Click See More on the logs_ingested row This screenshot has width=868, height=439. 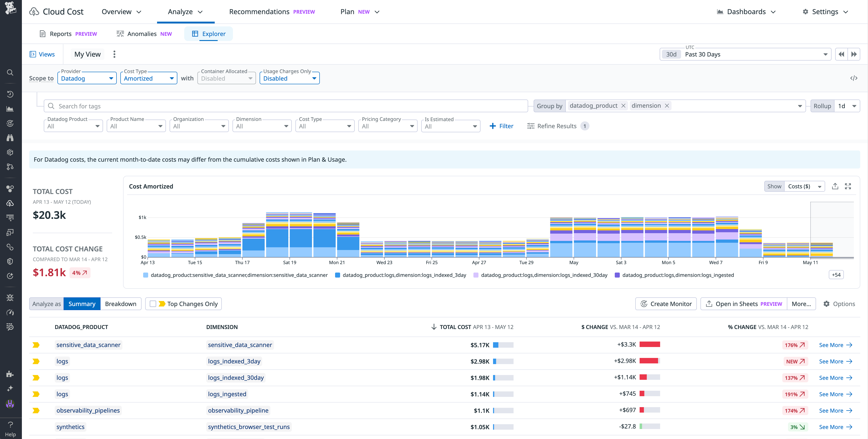[836, 394]
